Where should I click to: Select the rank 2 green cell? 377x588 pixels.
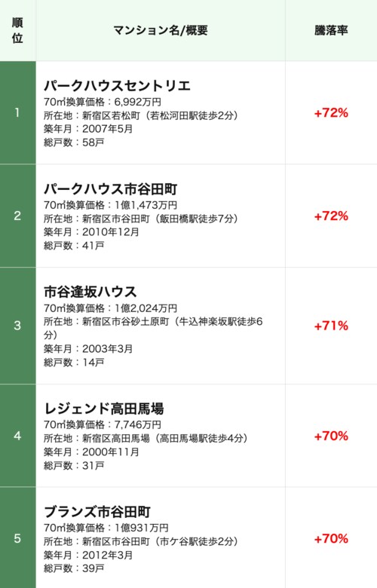[x=17, y=216]
